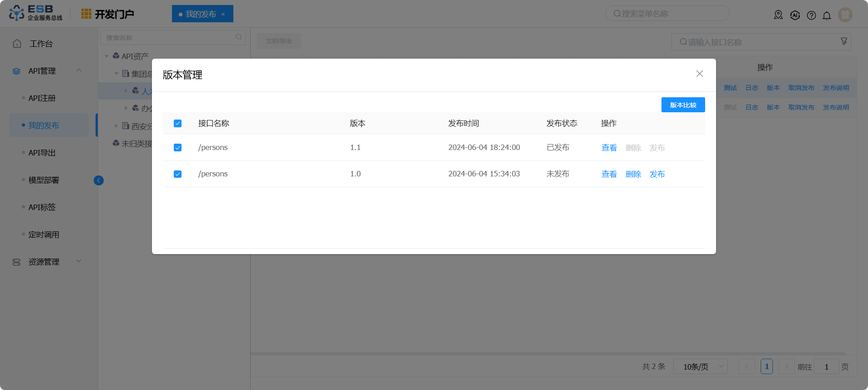Toggle the select-all checkbox in table header
This screenshot has height=390, width=868.
pos(178,124)
